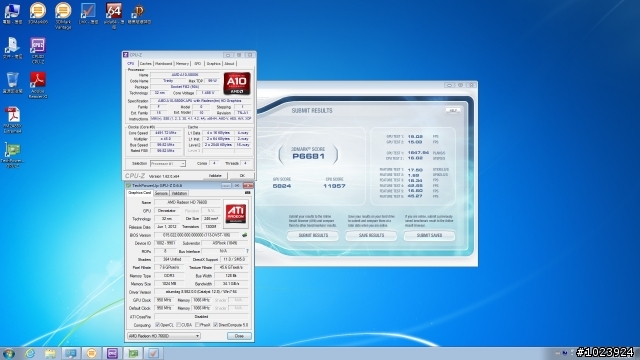This screenshot has height=360, width=640.
Task: Click the AMD A10 logo in CPU-Z
Action: pos(237,83)
